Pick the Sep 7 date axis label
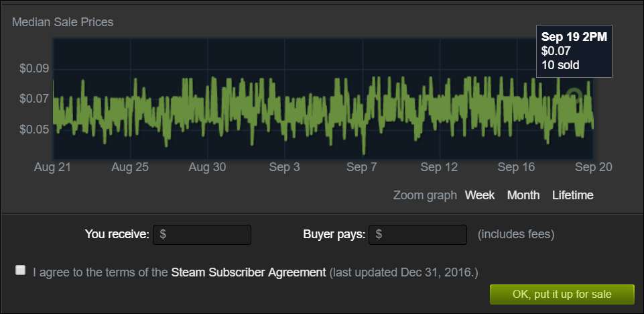This screenshot has height=314, width=644. click(362, 167)
